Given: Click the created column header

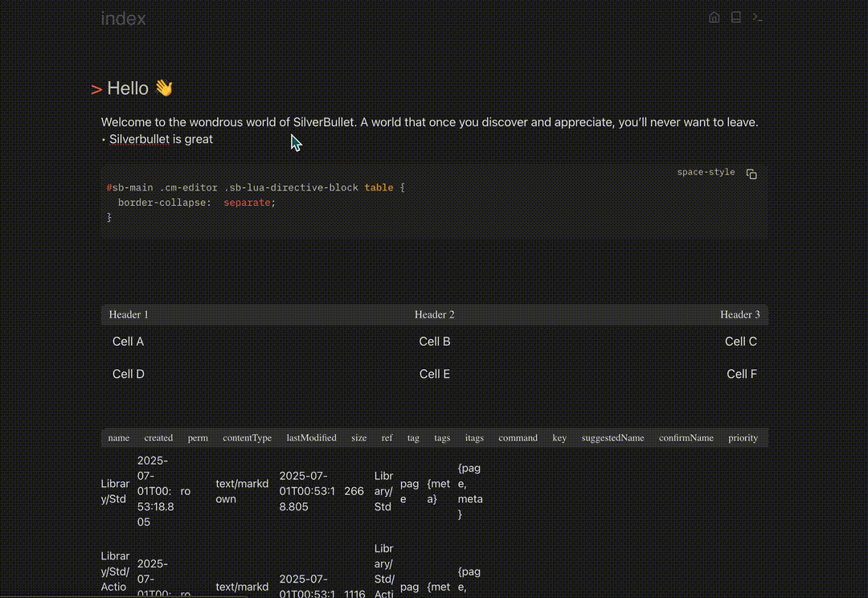Looking at the screenshot, I should [x=158, y=438].
